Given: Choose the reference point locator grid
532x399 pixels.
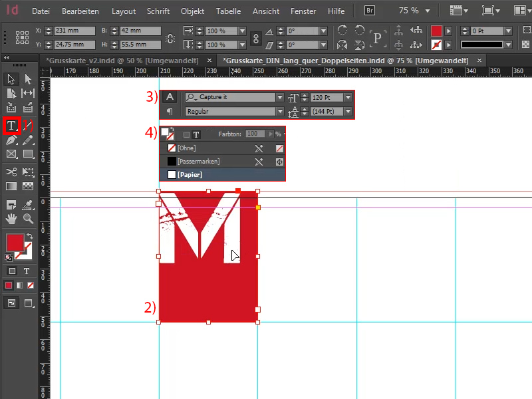Looking at the screenshot, I should (22, 37).
